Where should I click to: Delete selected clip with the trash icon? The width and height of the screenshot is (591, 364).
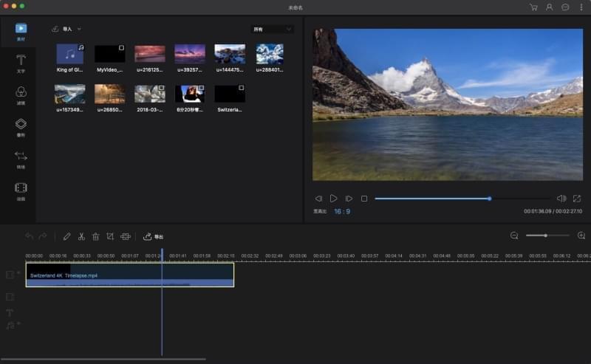pos(95,236)
